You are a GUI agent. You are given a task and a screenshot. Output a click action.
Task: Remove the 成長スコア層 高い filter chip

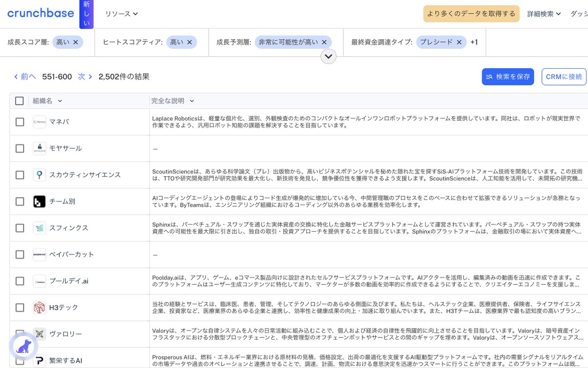coord(75,42)
